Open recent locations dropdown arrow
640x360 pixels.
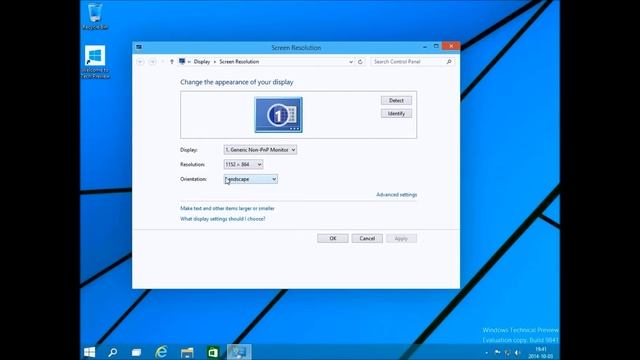(162, 62)
